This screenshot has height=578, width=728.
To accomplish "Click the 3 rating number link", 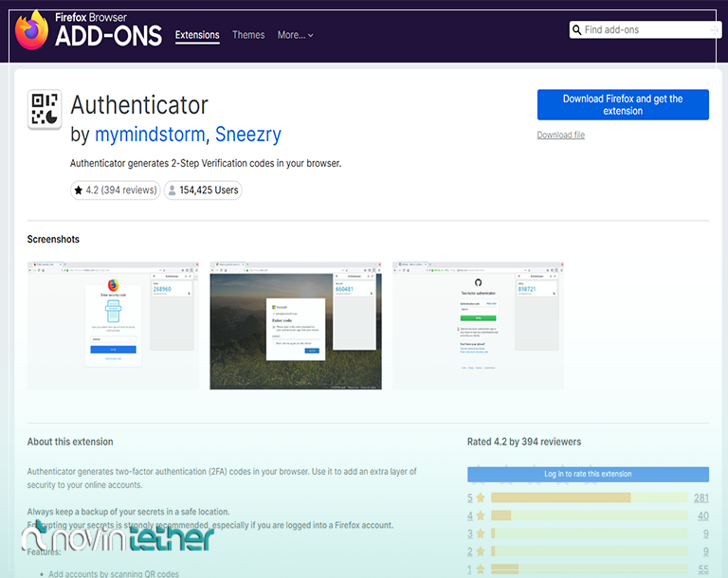I will click(470, 533).
